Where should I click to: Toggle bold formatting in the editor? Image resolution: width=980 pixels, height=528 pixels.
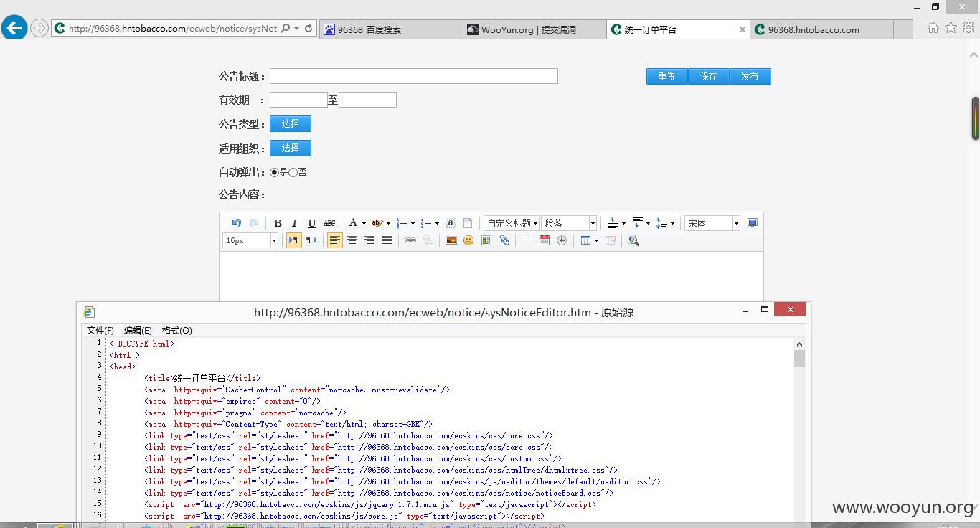tap(278, 223)
